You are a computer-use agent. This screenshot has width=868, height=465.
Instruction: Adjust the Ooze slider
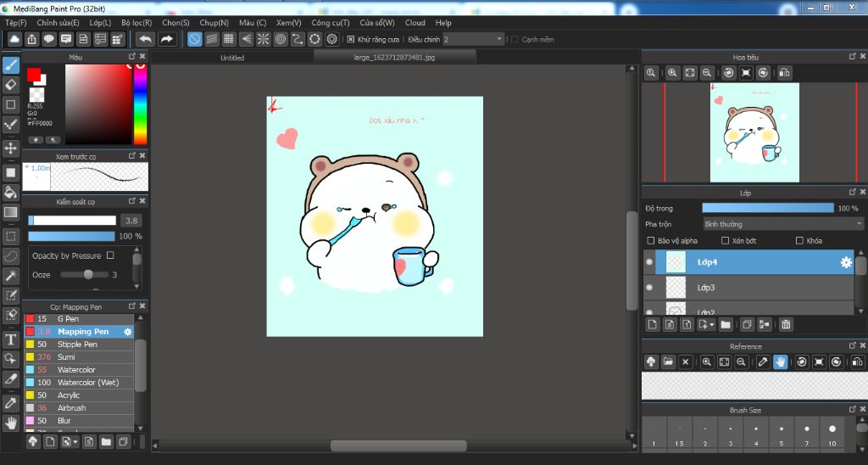click(84, 274)
